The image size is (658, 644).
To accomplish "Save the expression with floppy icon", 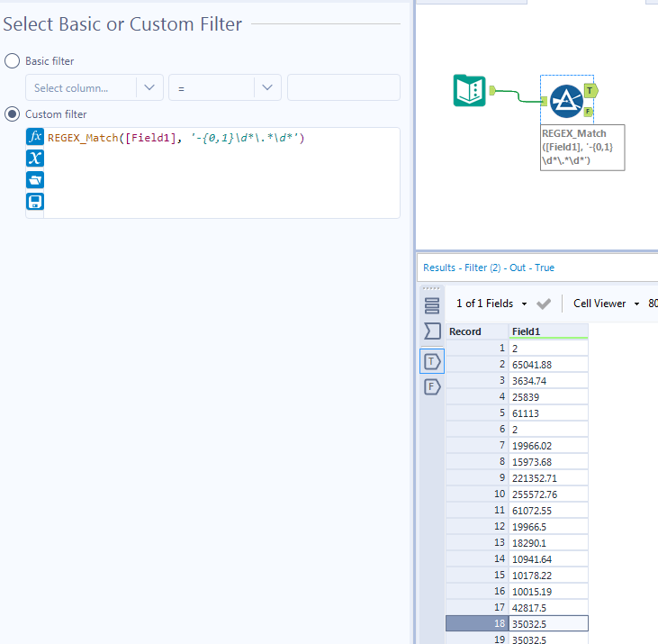I will point(35,202).
